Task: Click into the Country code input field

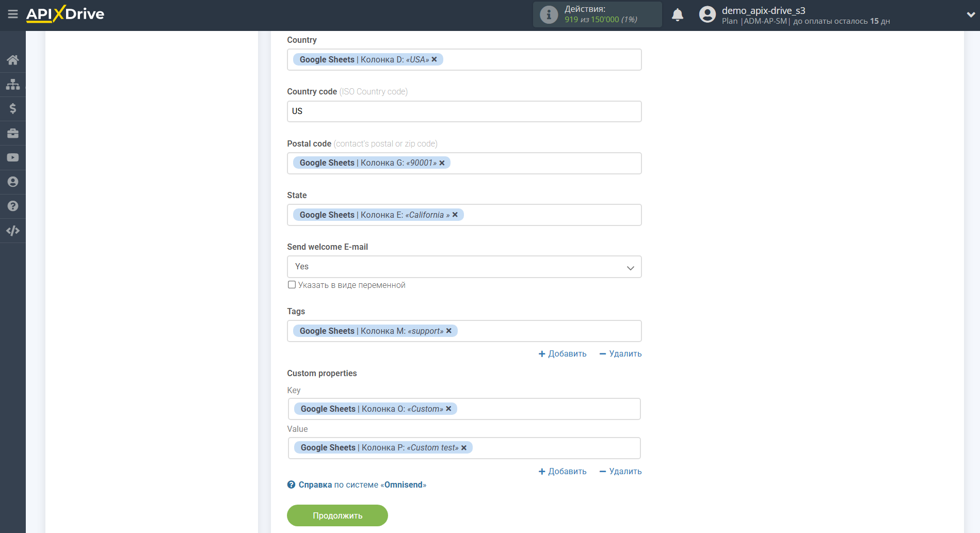Action: coord(464,111)
